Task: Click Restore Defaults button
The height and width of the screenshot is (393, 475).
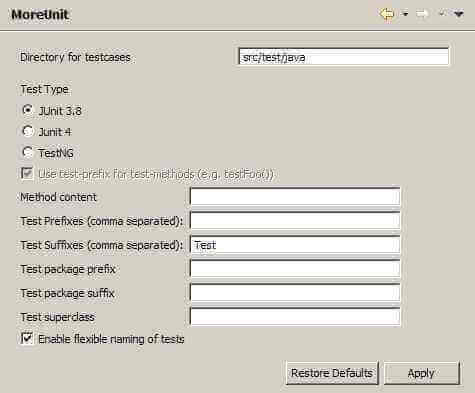Action: coord(332,373)
